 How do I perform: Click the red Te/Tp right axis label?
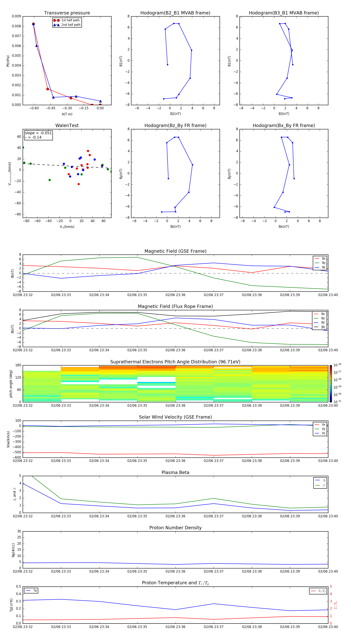coord(336,605)
